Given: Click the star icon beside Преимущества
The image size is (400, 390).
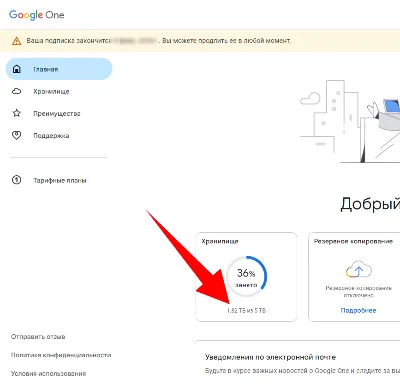Looking at the screenshot, I should click(16, 113).
